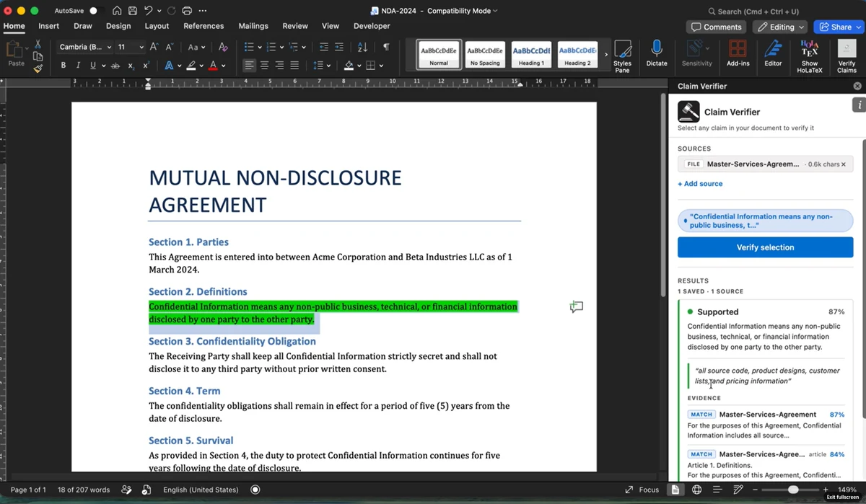This screenshot has height=504, width=866.
Task: Open the Review ribbon tab
Action: (x=295, y=26)
